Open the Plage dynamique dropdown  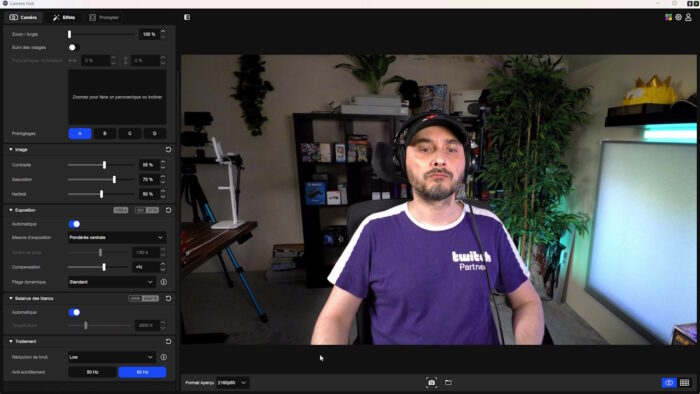(x=112, y=282)
